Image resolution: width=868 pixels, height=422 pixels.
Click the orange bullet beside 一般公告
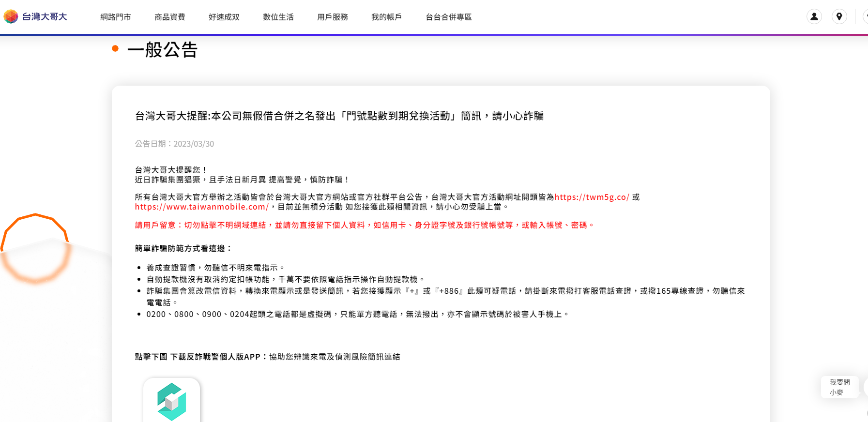(115, 48)
